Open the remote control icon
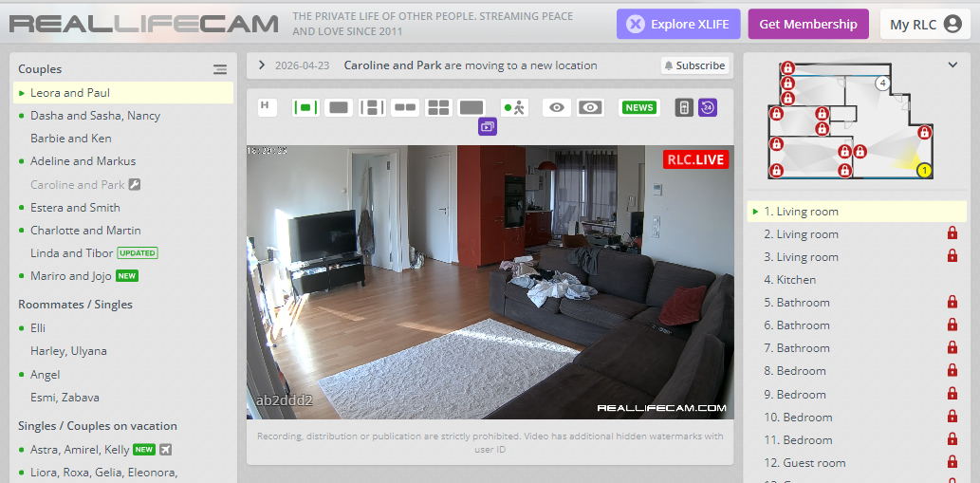Image resolution: width=980 pixels, height=483 pixels. tap(685, 107)
